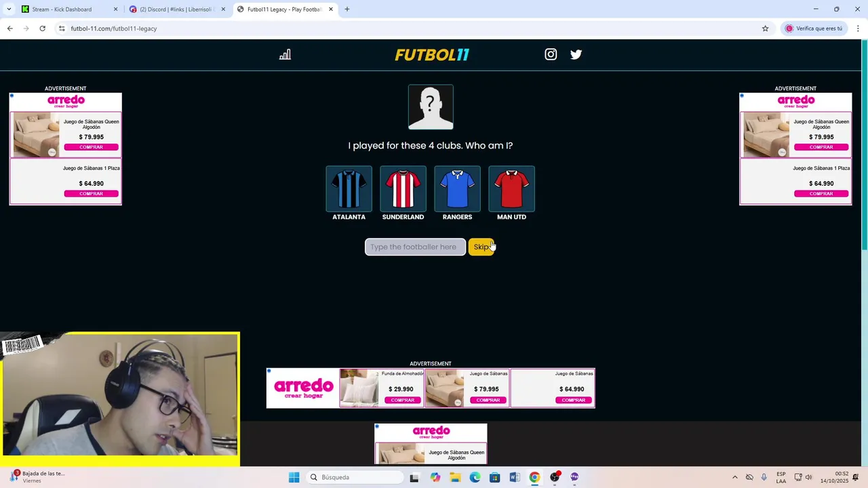The height and width of the screenshot is (488, 868).
Task: Click COMPRAR for $79.995 in left ad
Action: pyautogui.click(x=91, y=147)
